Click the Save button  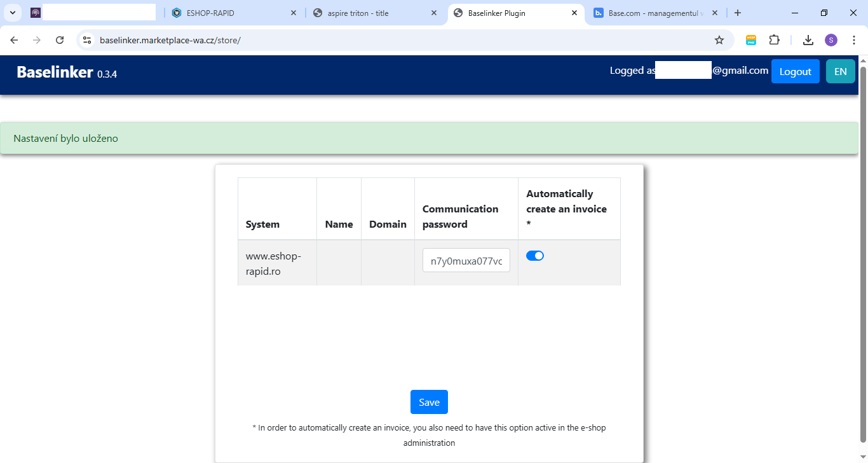coord(429,402)
